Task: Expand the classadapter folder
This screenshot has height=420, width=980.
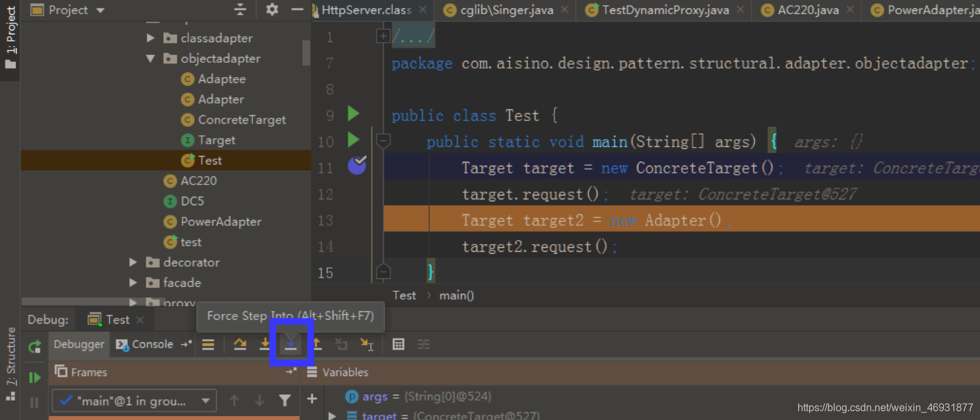Action: tap(151, 38)
